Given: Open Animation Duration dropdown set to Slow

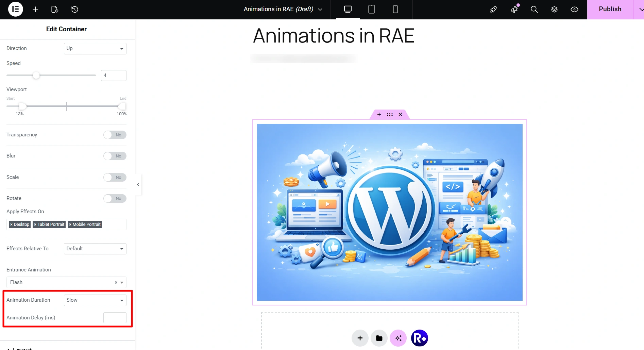Looking at the screenshot, I should (x=95, y=300).
